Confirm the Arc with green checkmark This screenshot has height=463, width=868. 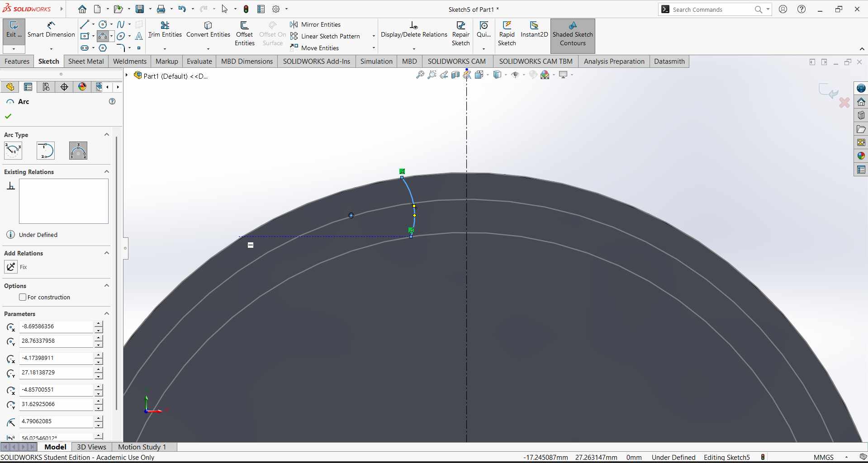click(8, 116)
